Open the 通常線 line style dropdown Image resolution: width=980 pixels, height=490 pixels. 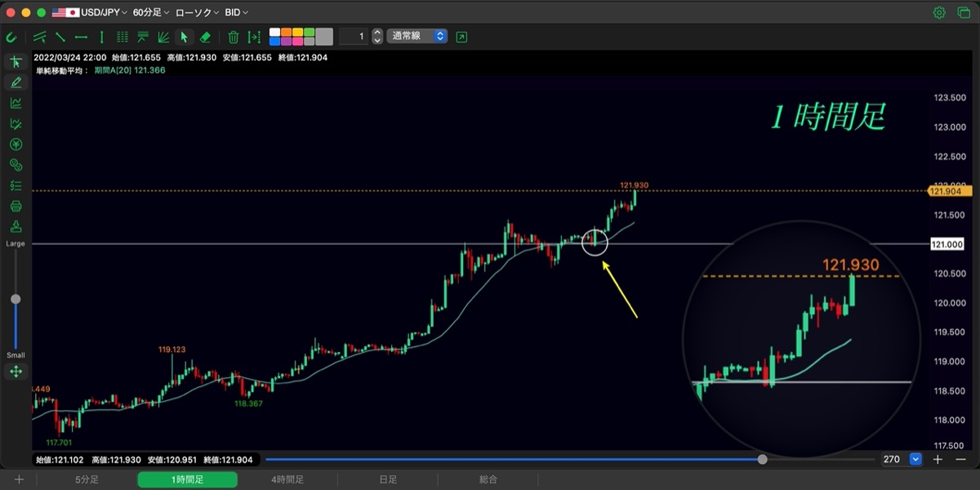pyautogui.click(x=416, y=37)
